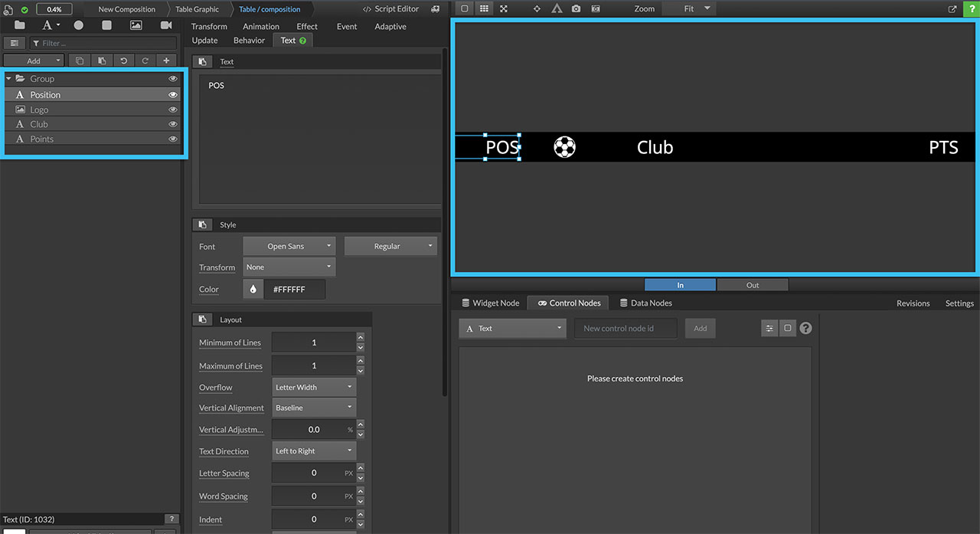Click the paste icon in Style section
Screen dimensions: 980x534
(202, 224)
